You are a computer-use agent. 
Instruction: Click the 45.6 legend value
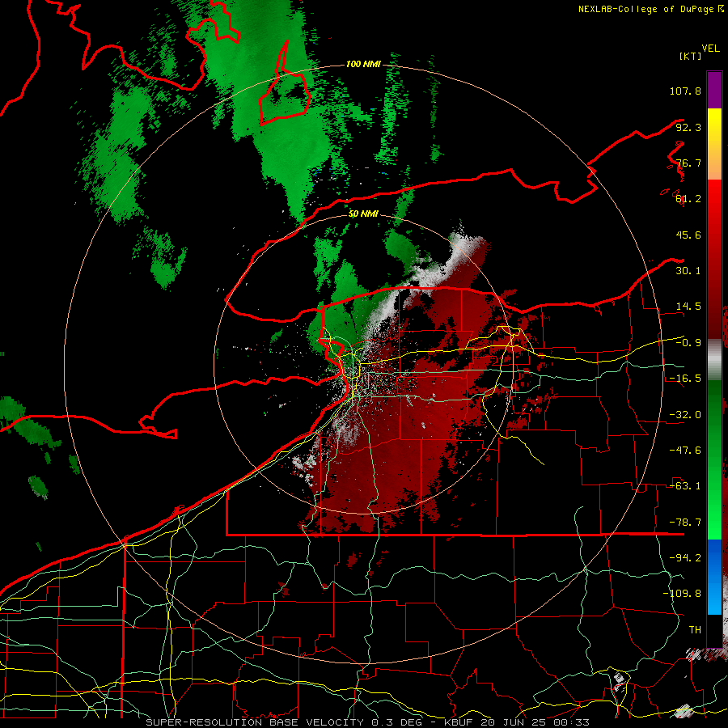(x=688, y=235)
